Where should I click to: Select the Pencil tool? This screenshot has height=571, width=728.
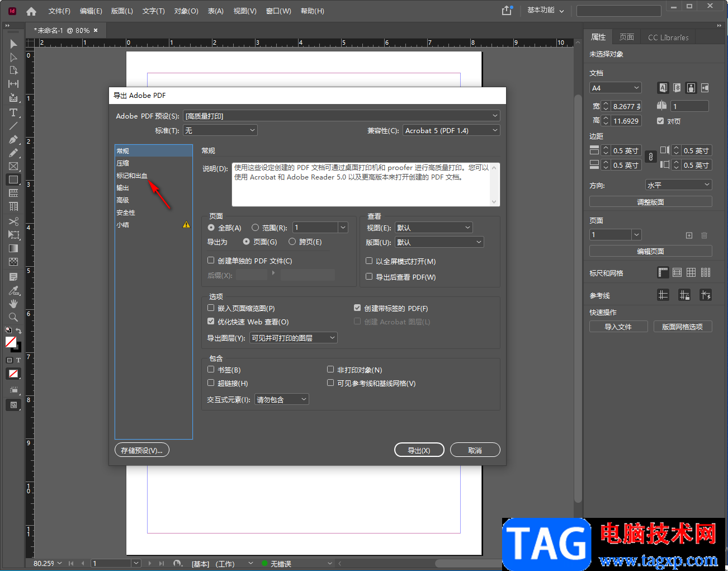point(13,153)
